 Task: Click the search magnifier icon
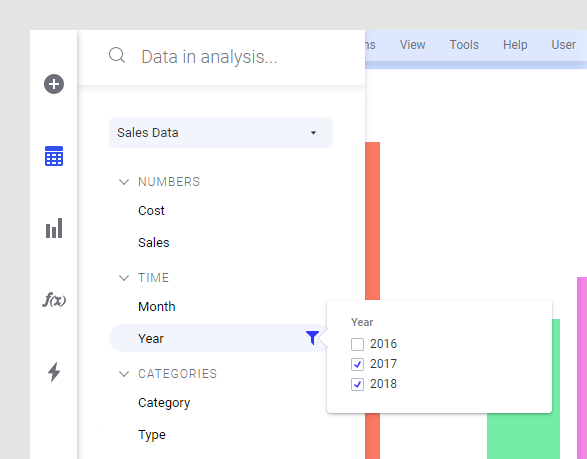point(117,55)
